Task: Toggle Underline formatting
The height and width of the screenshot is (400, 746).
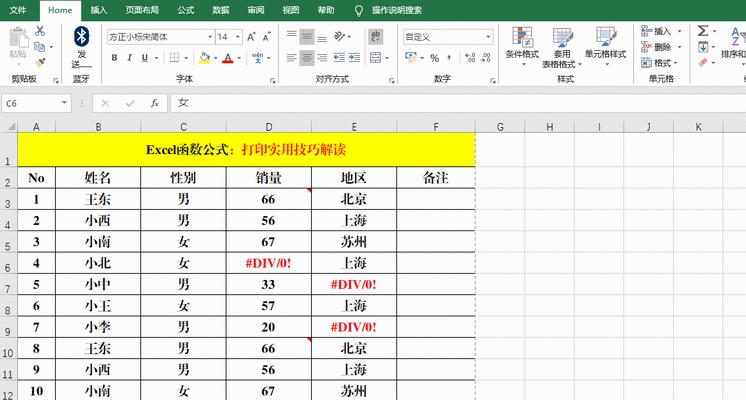Action: (x=145, y=58)
